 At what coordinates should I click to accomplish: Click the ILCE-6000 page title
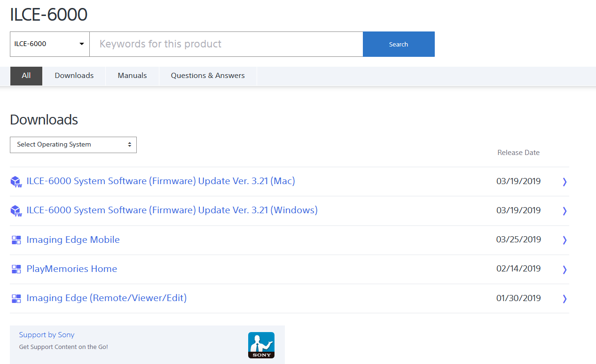point(48,15)
